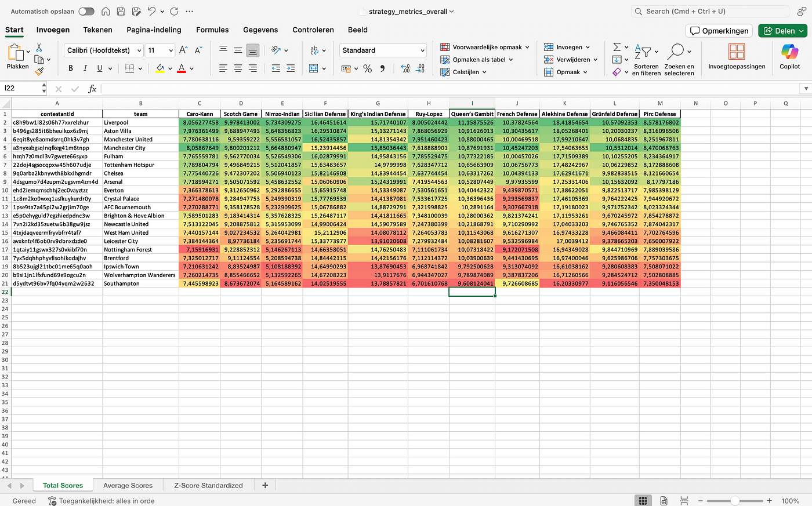Screen dimensions: 812x506
Task: Click the decrease indent icon
Action: pos(276,68)
